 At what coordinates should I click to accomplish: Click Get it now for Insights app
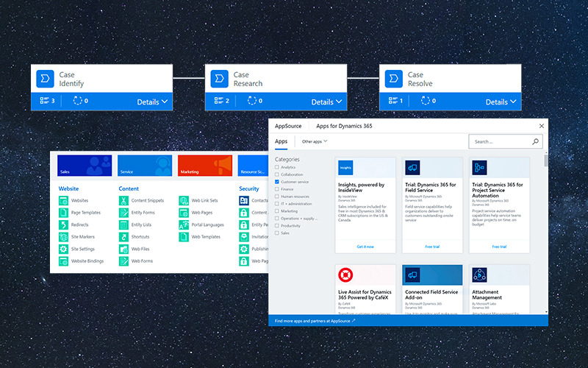(365, 247)
